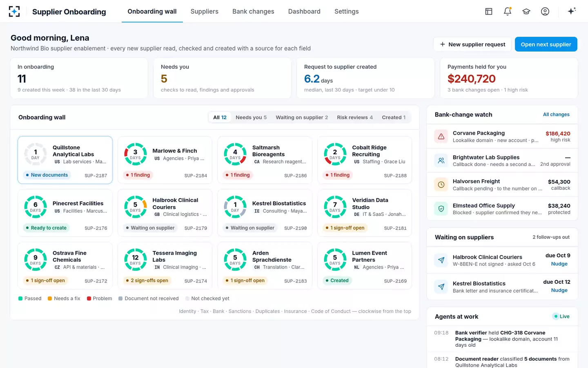
Task: Click the Supplier Onboarding logo icon
Action: pyautogui.click(x=14, y=11)
